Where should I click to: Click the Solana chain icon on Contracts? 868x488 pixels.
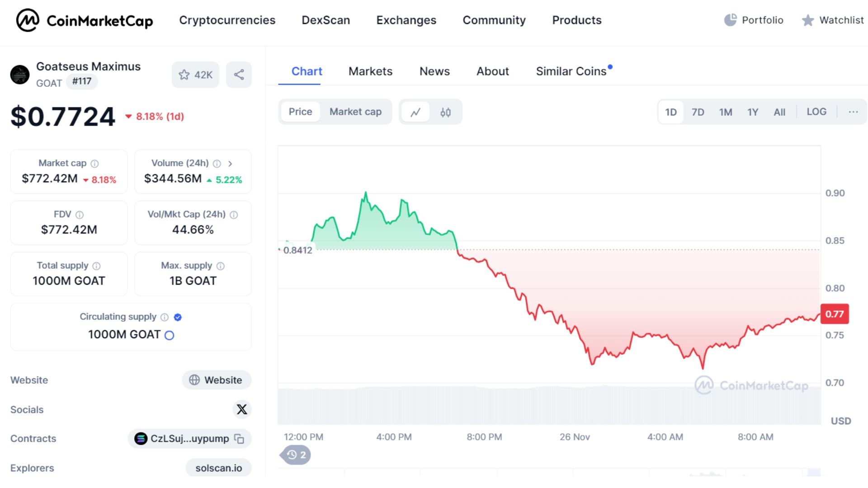pyautogui.click(x=142, y=438)
